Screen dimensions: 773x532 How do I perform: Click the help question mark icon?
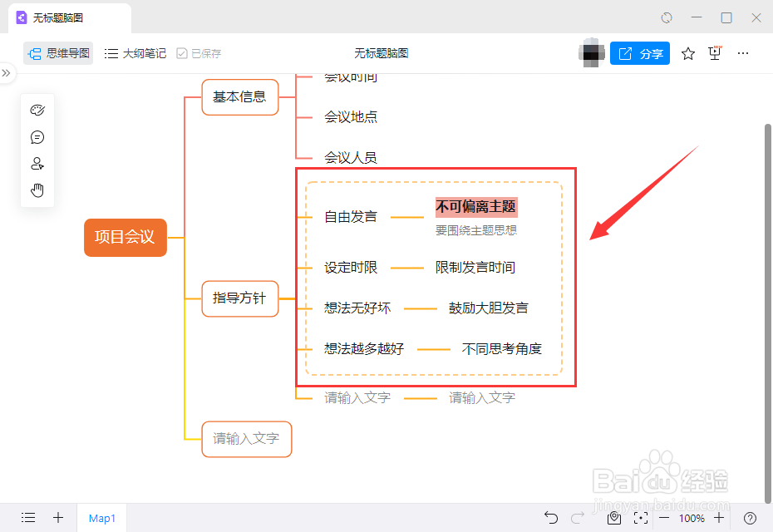tap(751, 518)
